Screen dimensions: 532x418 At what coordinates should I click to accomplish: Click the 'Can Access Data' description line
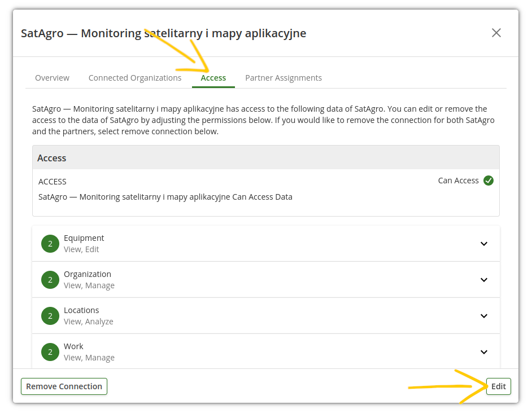click(165, 197)
